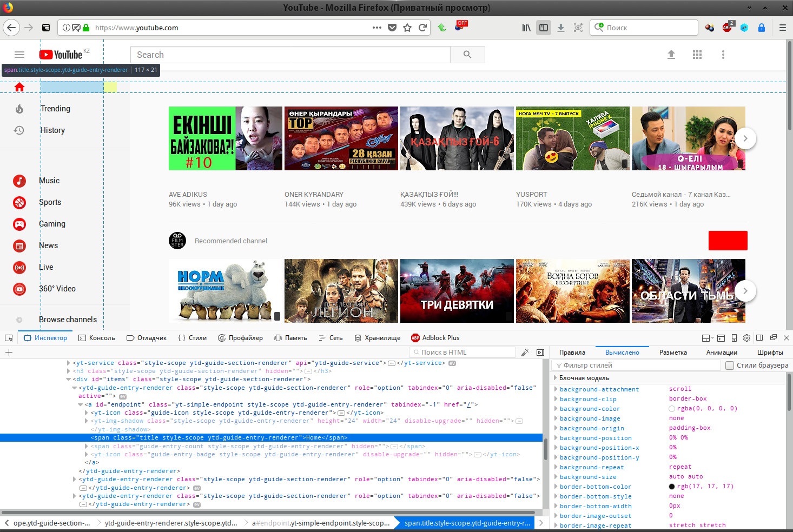This screenshot has width=793, height=532.
Task: Expand the yt-service node
Action: (68, 363)
